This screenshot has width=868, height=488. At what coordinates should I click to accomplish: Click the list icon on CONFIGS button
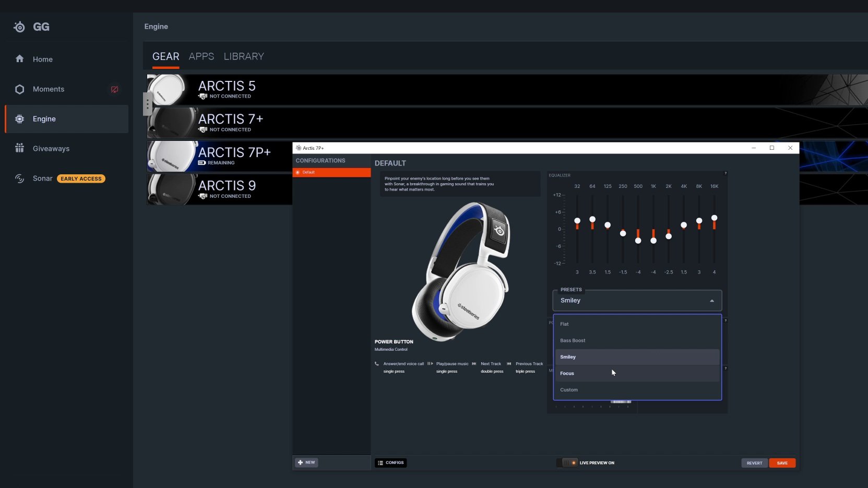381,463
